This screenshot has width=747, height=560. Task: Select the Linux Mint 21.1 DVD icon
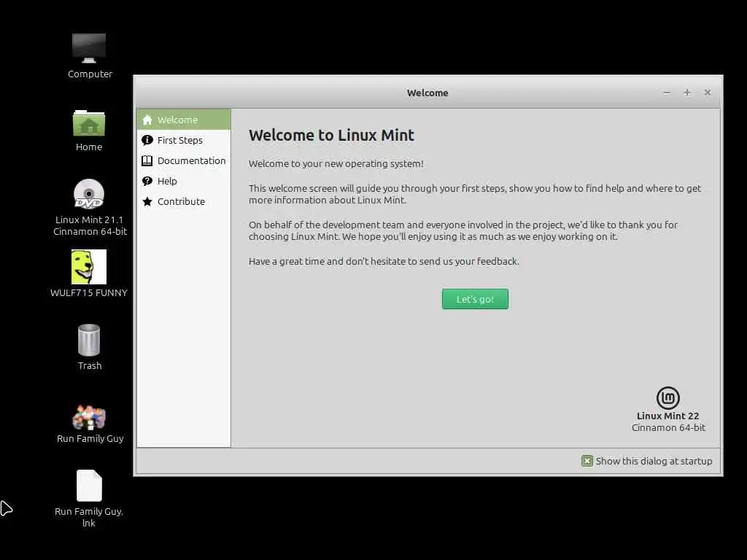(x=89, y=194)
